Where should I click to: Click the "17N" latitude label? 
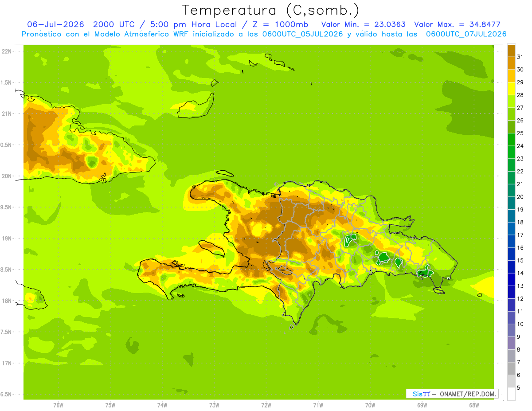click(8, 363)
